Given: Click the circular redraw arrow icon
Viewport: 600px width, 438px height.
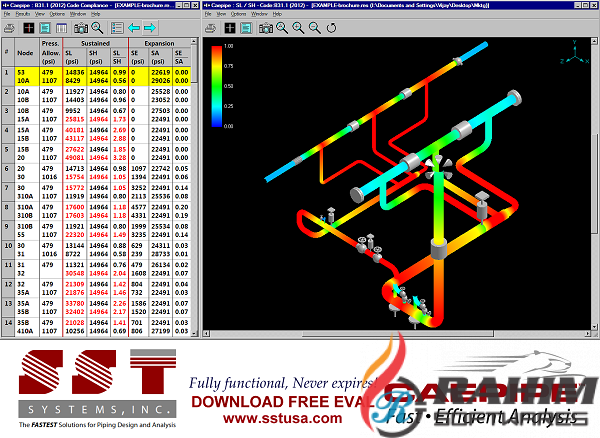Looking at the screenshot, I should (331, 28).
